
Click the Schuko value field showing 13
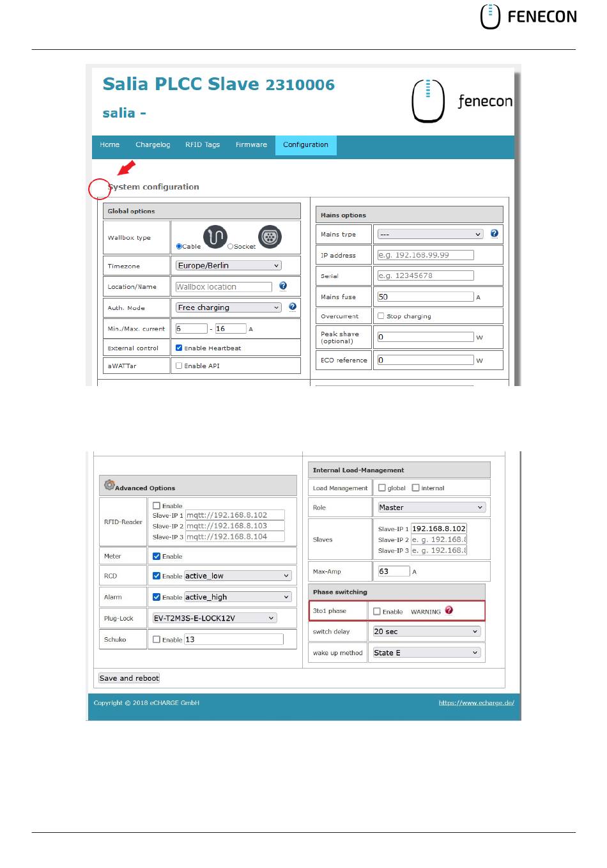click(234, 639)
